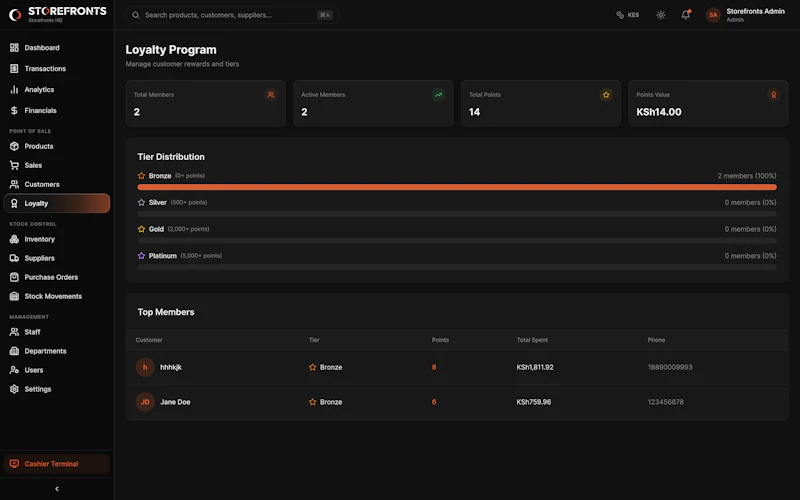Click the JD avatar of Jane Doe
800x500 pixels.
pyautogui.click(x=145, y=402)
